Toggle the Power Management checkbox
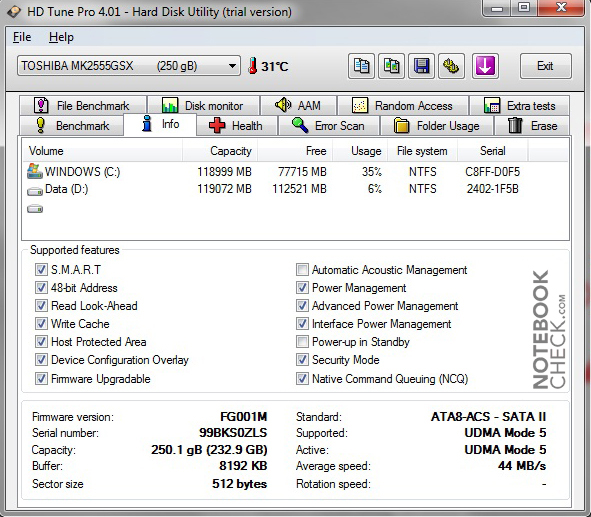Image resolution: width=591 pixels, height=517 pixels. coord(302,288)
